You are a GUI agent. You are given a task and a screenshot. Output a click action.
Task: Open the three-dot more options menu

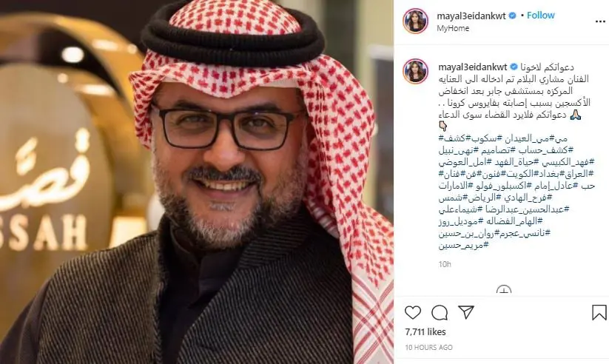(600, 21)
